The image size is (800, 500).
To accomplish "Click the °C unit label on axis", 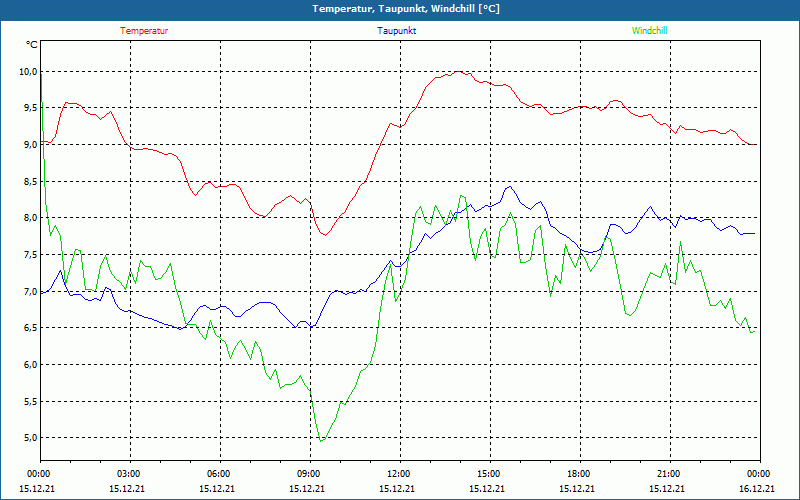I will click(x=32, y=45).
